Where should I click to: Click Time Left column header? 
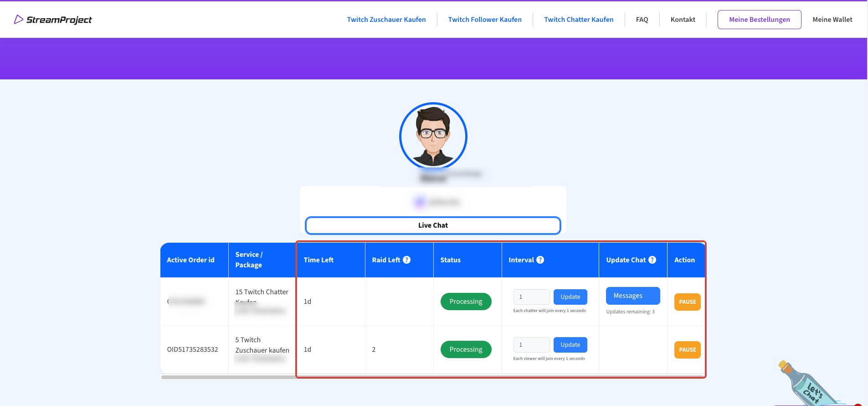(x=318, y=260)
